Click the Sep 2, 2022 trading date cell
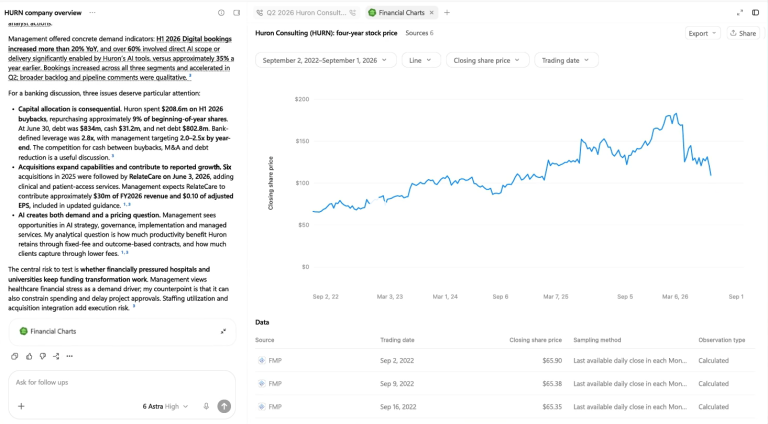 (397, 360)
